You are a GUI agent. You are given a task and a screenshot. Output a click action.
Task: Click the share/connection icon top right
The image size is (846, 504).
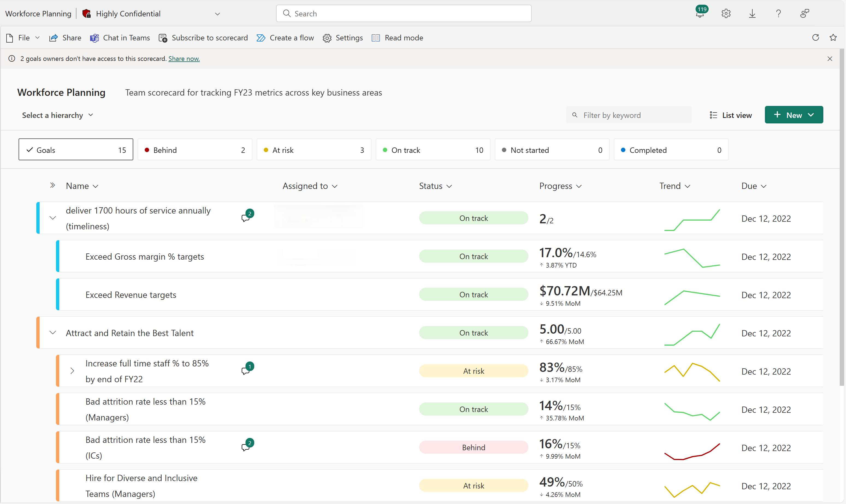(x=804, y=13)
